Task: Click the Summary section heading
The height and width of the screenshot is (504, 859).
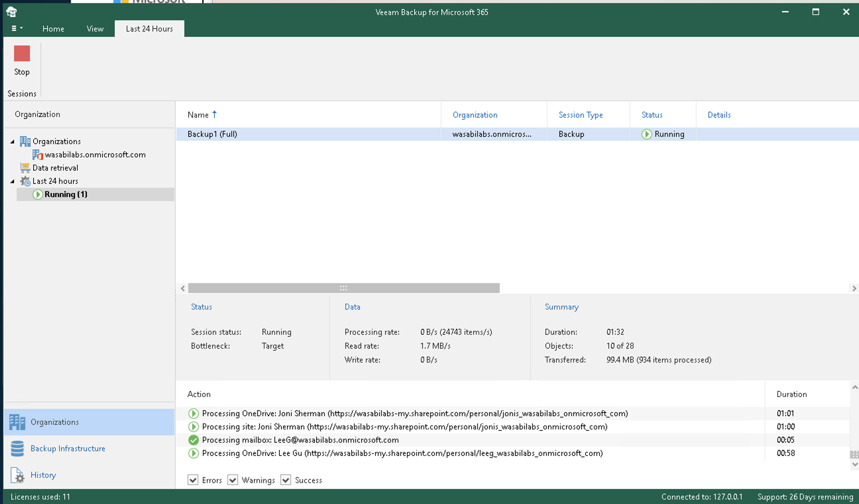Action: point(561,307)
